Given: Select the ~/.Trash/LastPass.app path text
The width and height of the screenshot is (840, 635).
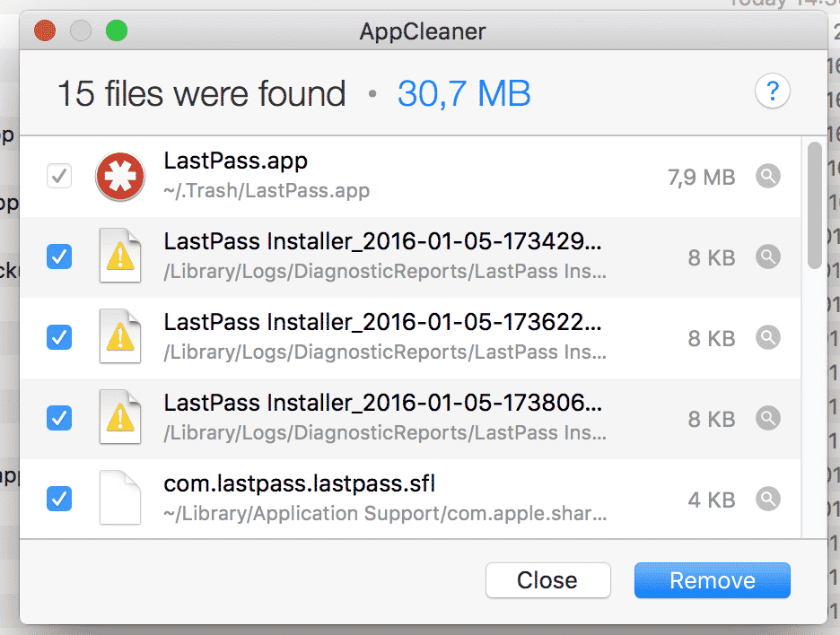Looking at the screenshot, I should pyautogui.click(x=267, y=191).
